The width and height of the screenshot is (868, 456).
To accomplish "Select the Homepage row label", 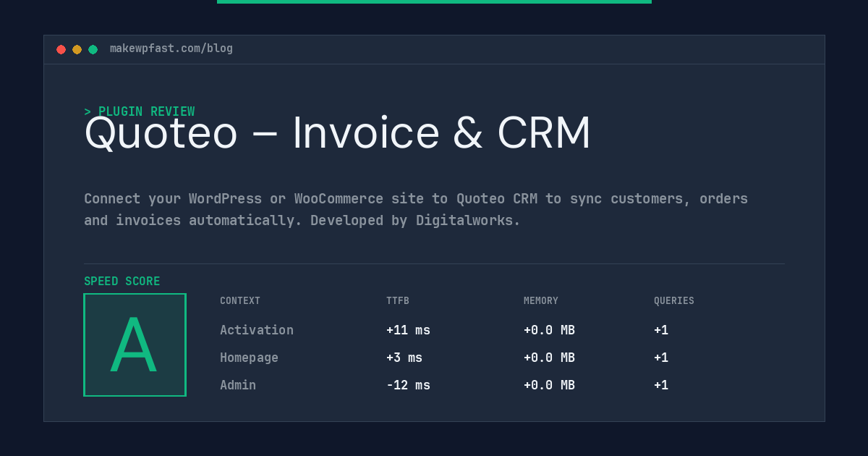I will point(249,358).
